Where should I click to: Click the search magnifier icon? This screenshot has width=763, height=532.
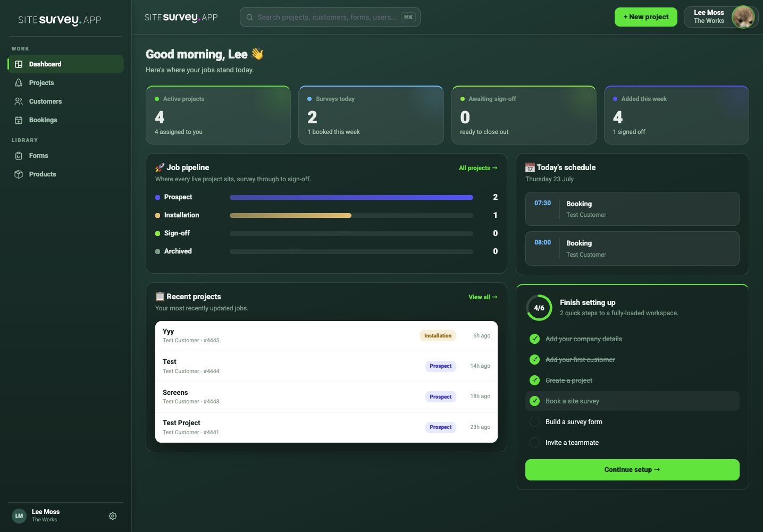pos(249,18)
